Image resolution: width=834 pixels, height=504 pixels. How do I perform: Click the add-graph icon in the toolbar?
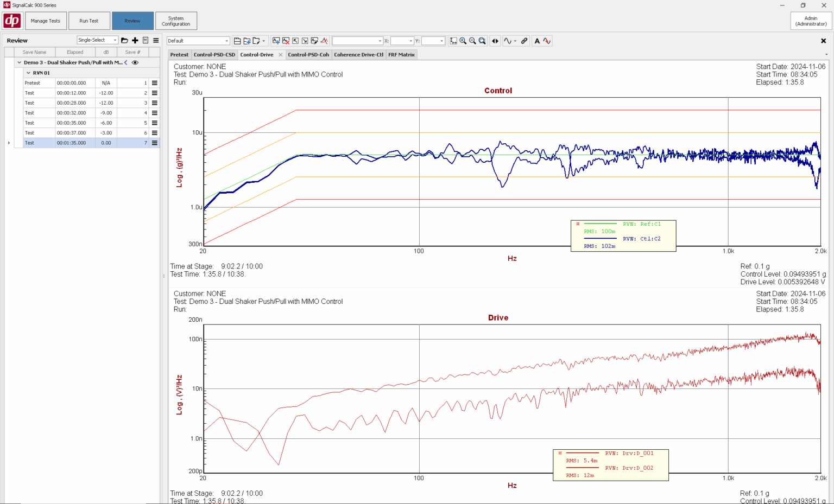point(276,41)
